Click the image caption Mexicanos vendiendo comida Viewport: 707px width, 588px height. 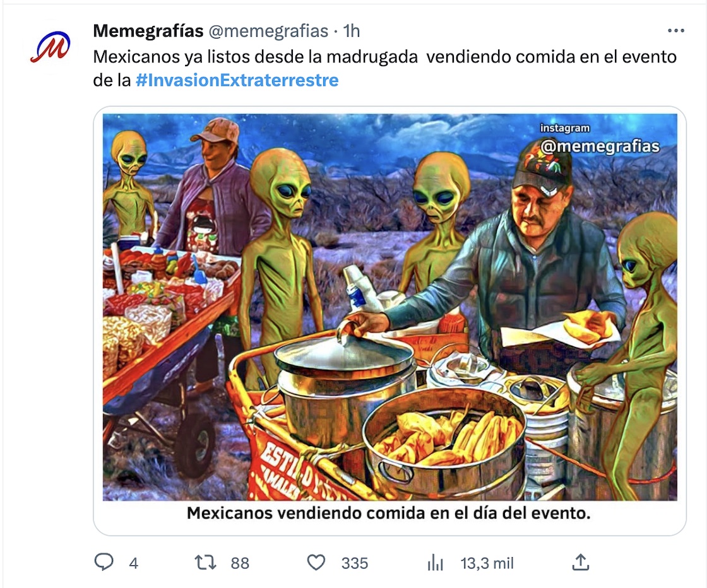[x=389, y=513]
